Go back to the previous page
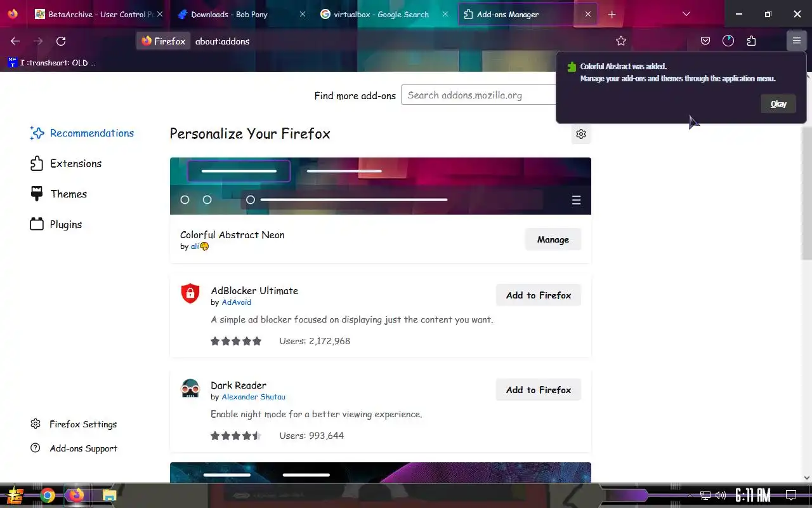Image resolution: width=812 pixels, height=508 pixels. (x=15, y=41)
